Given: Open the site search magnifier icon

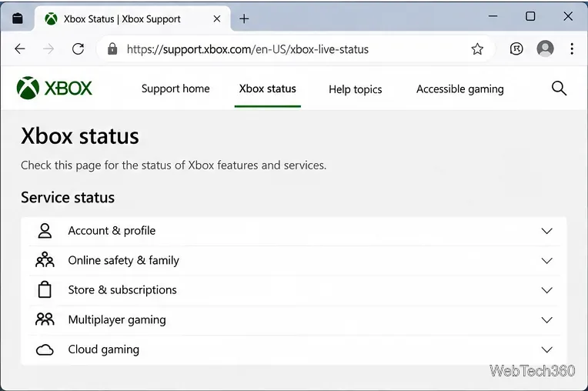Looking at the screenshot, I should pyautogui.click(x=559, y=89).
